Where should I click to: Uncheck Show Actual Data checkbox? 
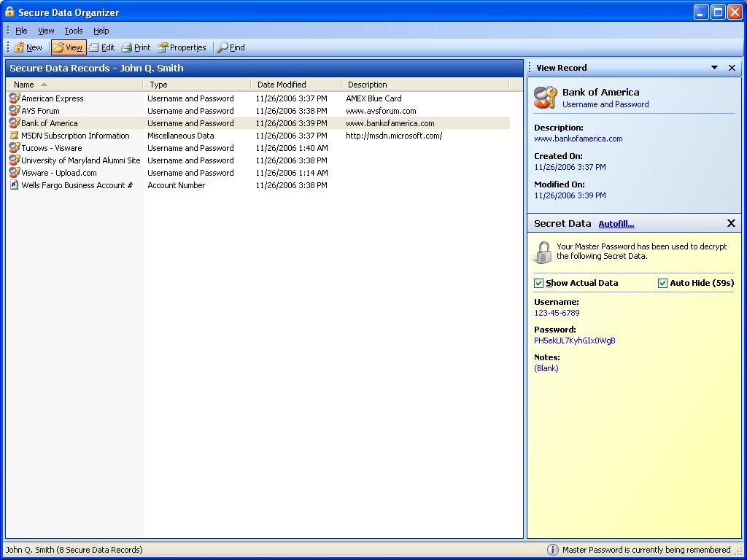click(x=539, y=284)
